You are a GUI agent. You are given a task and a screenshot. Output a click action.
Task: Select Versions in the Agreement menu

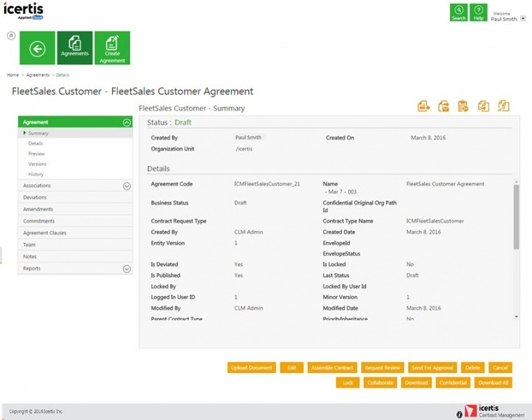[x=37, y=164]
